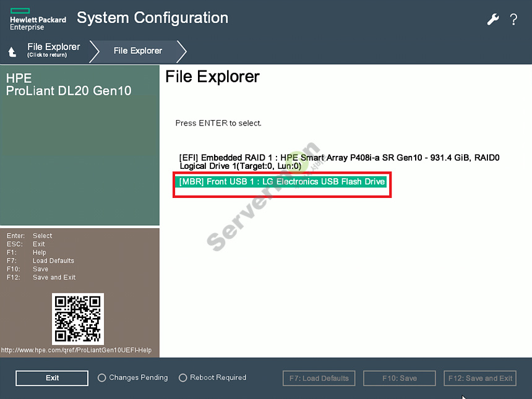Screen dimensions: 532x399
Task: Click the up-arrow return icon
Action: click(x=12, y=51)
